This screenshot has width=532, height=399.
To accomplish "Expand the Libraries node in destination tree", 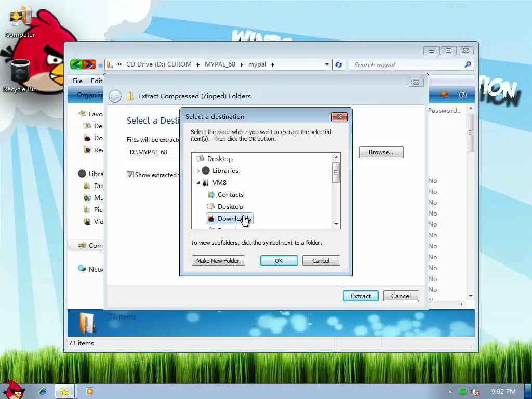I will [x=198, y=171].
